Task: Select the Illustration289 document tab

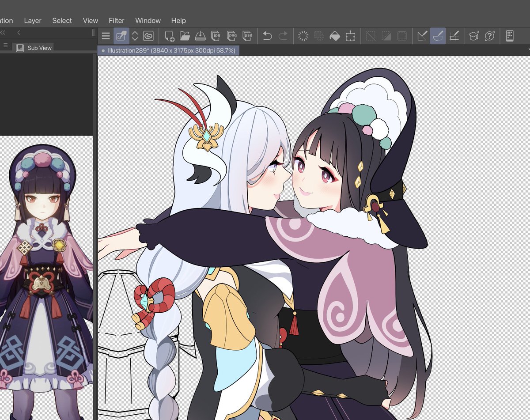Action: click(169, 51)
